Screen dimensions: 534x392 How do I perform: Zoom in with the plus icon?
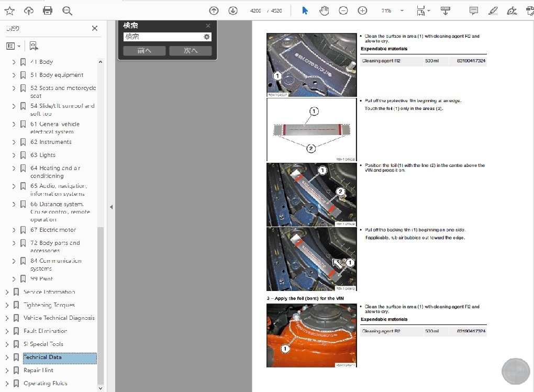pyautogui.click(x=362, y=11)
